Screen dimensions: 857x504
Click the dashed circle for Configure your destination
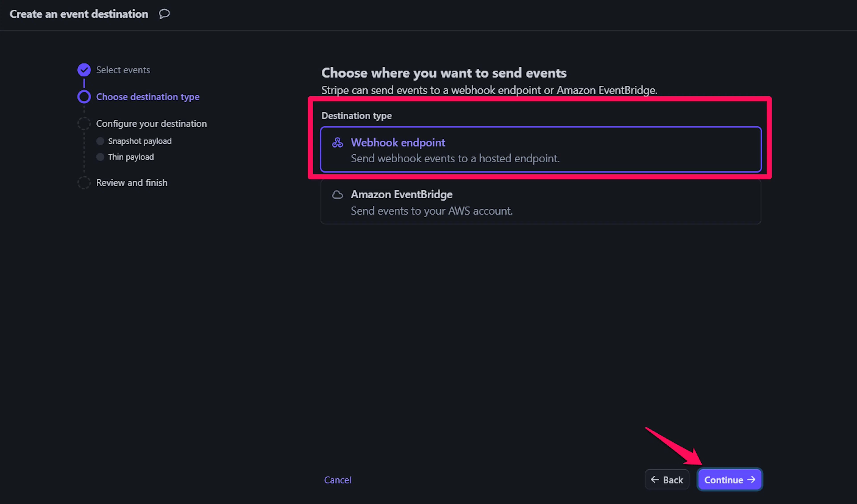[x=84, y=124]
